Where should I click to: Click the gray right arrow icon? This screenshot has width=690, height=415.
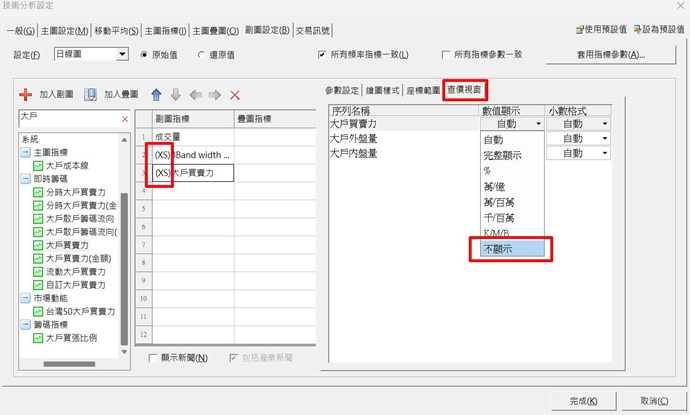pyautogui.click(x=215, y=95)
